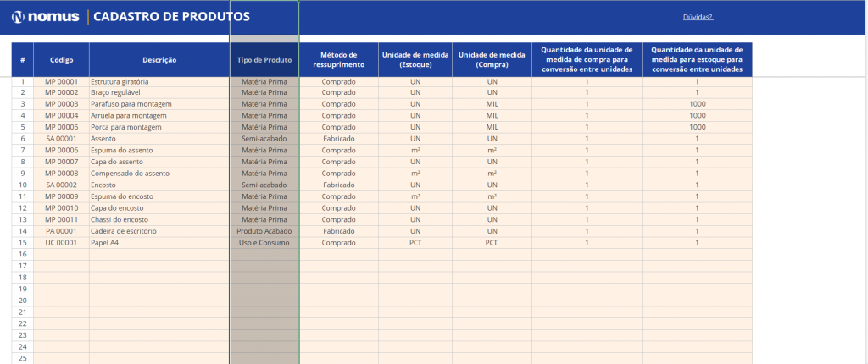Select the Unidade de medida (Compra) header

point(492,60)
